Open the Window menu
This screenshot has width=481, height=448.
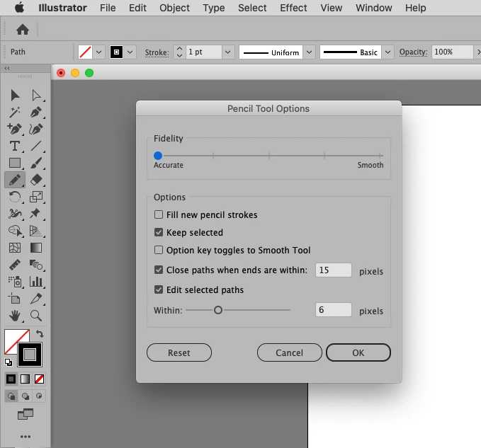coord(373,8)
